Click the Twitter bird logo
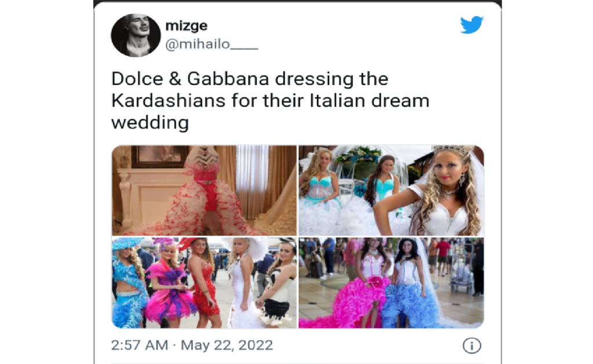This screenshot has height=364, width=593. (471, 24)
